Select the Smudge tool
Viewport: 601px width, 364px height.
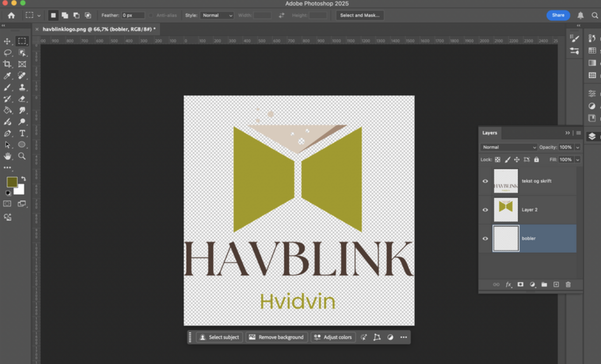pos(22,110)
